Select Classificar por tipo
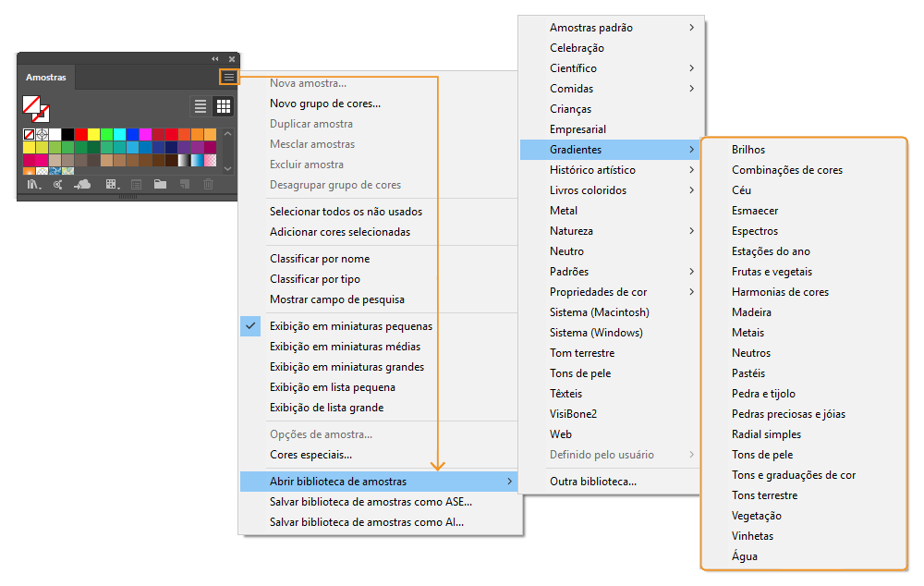This screenshot has height=586, width=924. (x=315, y=279)
